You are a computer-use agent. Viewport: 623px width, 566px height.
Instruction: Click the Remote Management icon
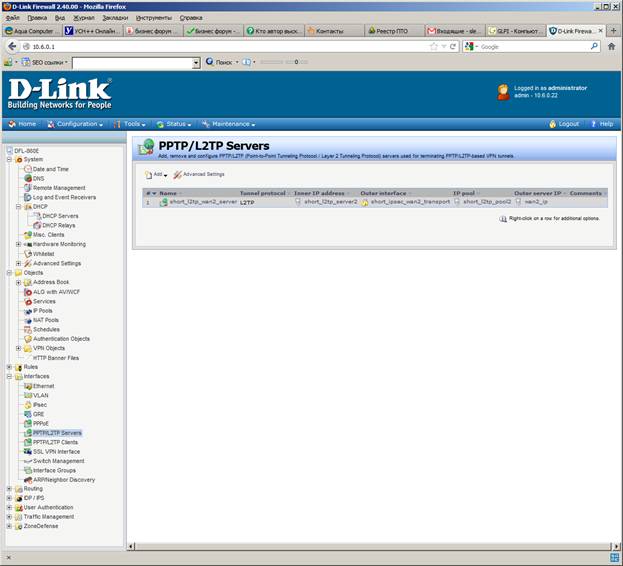[x=28, y=188]
